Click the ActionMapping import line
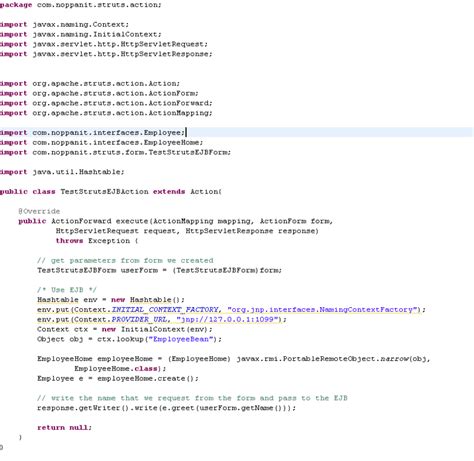 (x=106, y=113)
